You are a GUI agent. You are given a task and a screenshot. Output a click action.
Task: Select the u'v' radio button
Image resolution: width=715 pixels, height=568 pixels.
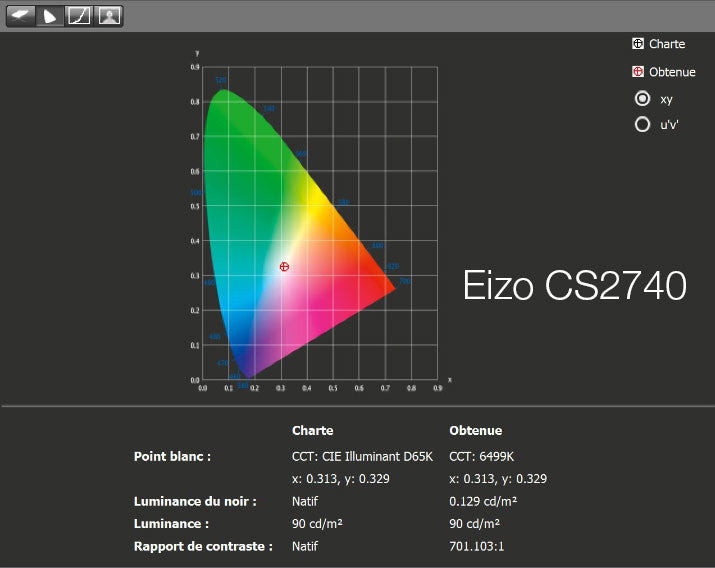(643, 125)
